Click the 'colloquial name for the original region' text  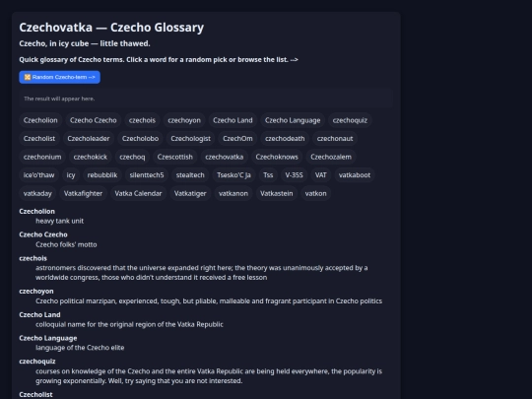click(129, 325)
